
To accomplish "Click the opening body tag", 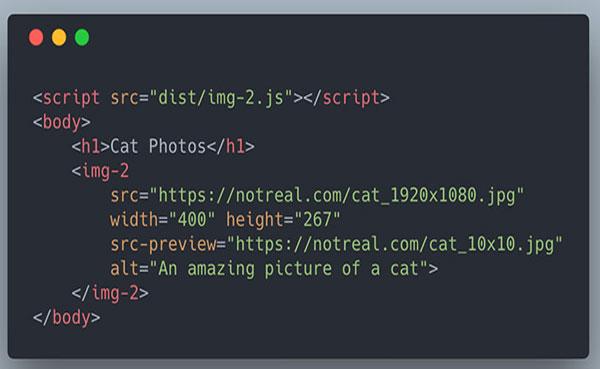I will [62, 122].
